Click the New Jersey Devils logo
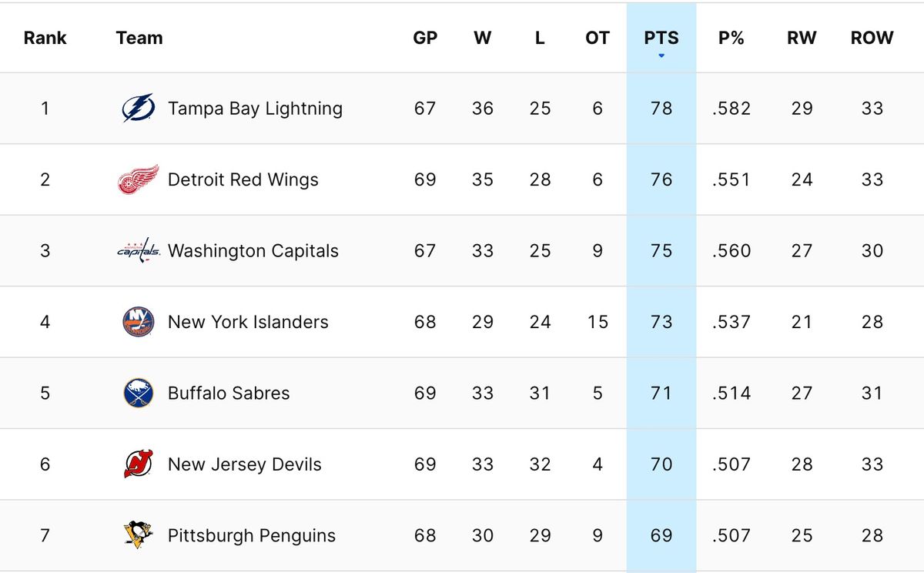Screen dimensions: 924x573 pyautogui.click(x=139, y=464)
